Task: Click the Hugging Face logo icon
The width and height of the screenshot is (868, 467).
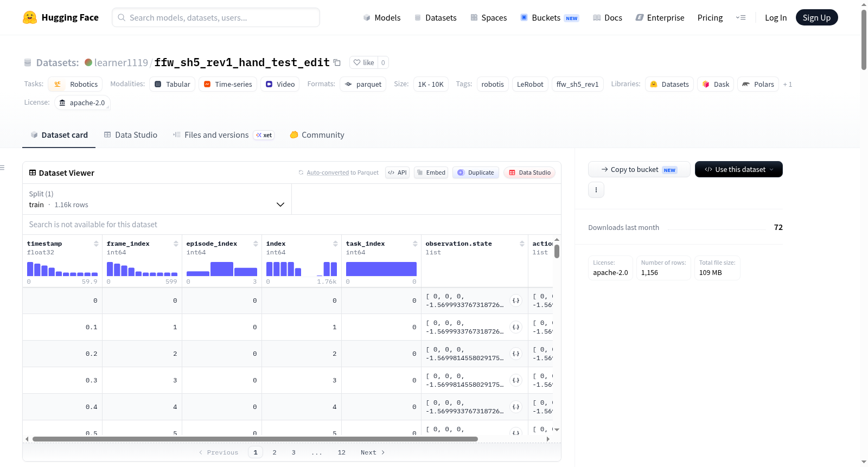Action: point(30,17)
